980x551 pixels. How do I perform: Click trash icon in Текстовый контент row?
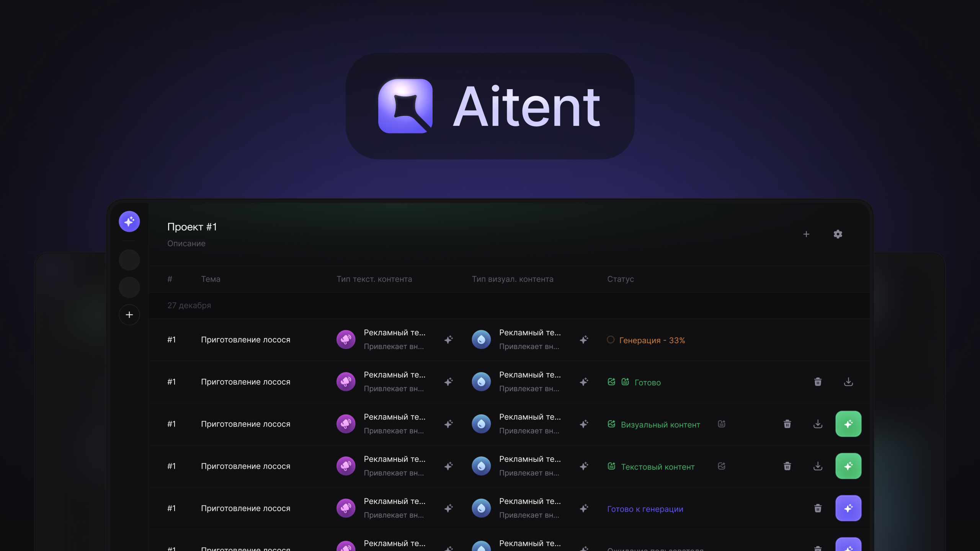pyautogui.click(x=787, y=466)
